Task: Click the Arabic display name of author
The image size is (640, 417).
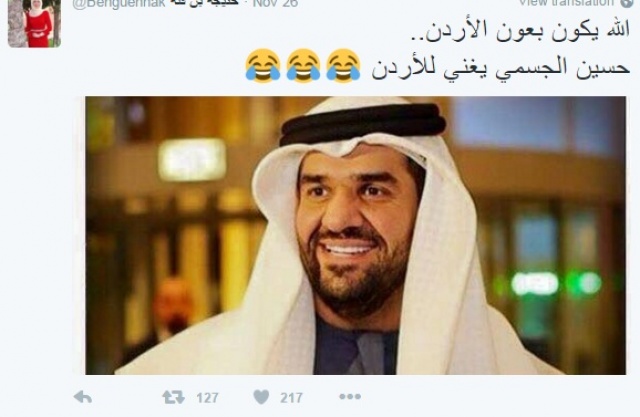Action: click(x=205, y=3)
